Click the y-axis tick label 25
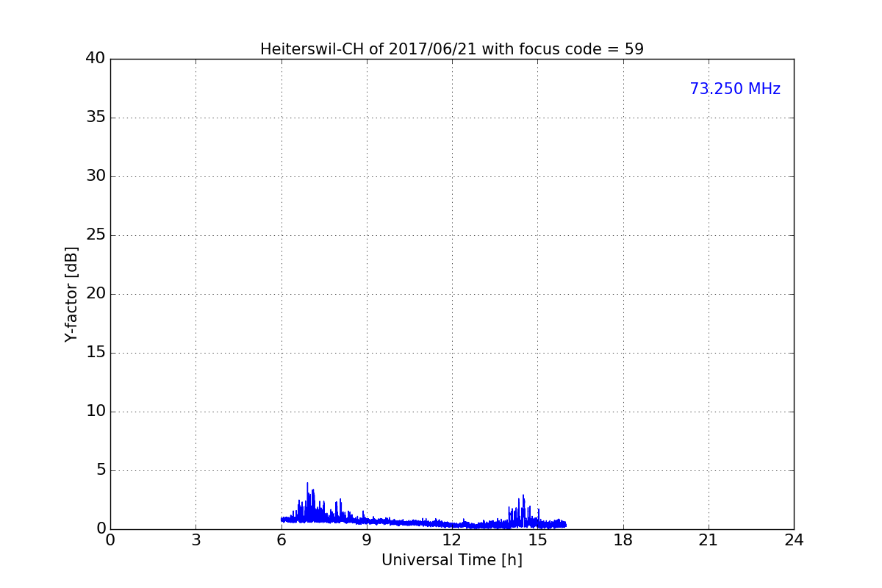This screenshot has width=882, height=588. (96, 235)
